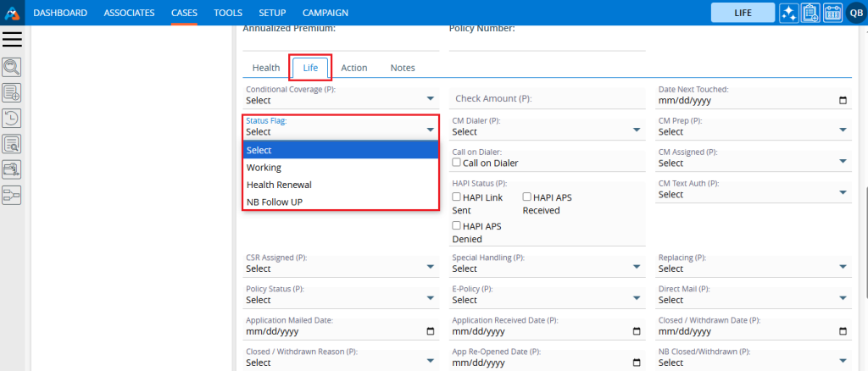Click the LIFE button in the header

[x=743, y=13]
